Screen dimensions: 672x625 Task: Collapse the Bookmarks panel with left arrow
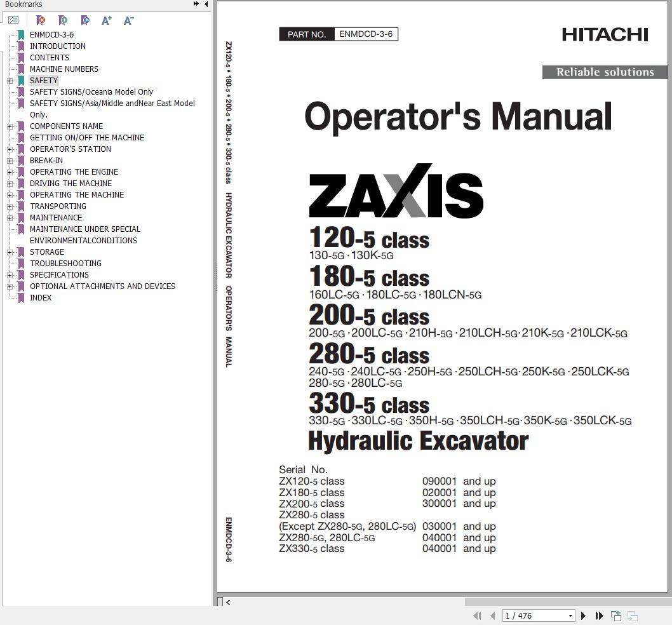[x=206, y=4]
